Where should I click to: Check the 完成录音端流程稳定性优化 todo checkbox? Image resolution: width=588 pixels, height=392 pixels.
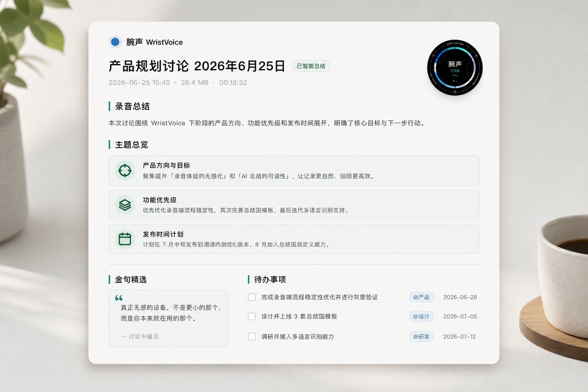(252, 297)
